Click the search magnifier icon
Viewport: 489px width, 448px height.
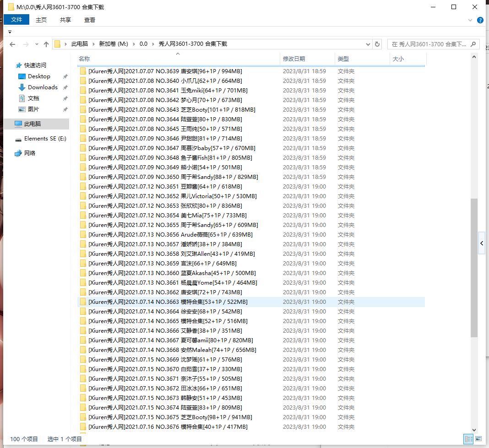point(473,44)
